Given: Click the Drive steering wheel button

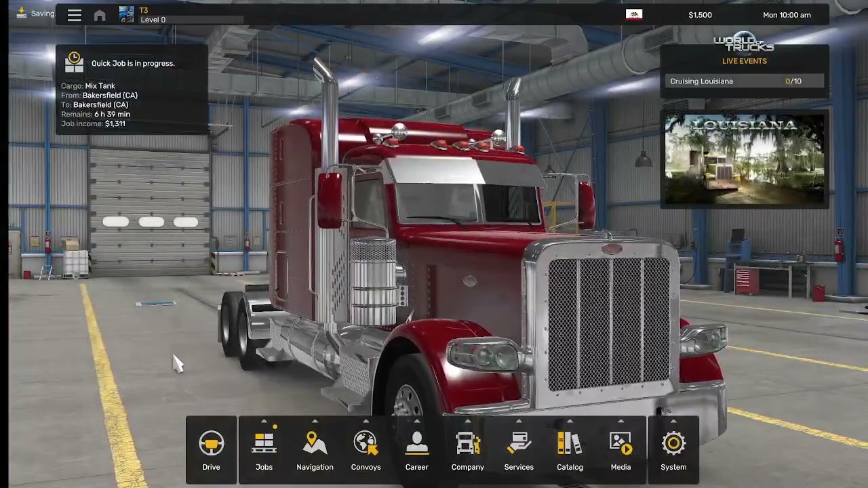Looking at the screenshot, I should coord(211,450).
